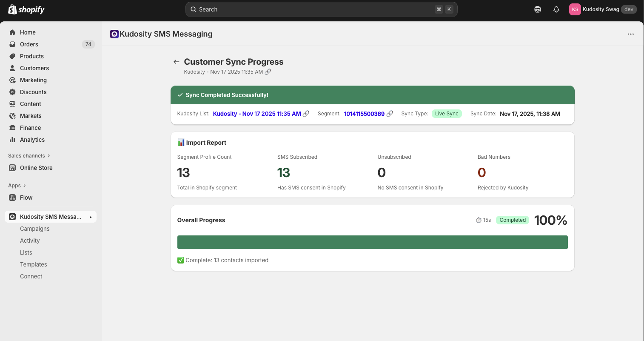Open the notifications bell

556,9
